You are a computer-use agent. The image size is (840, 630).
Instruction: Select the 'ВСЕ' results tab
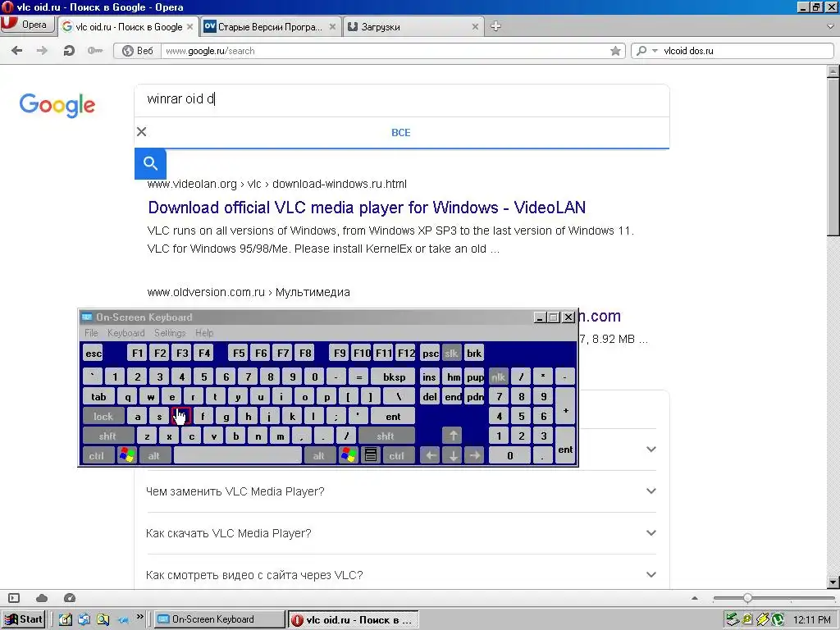pyautogui.click(x=400, y=132)
